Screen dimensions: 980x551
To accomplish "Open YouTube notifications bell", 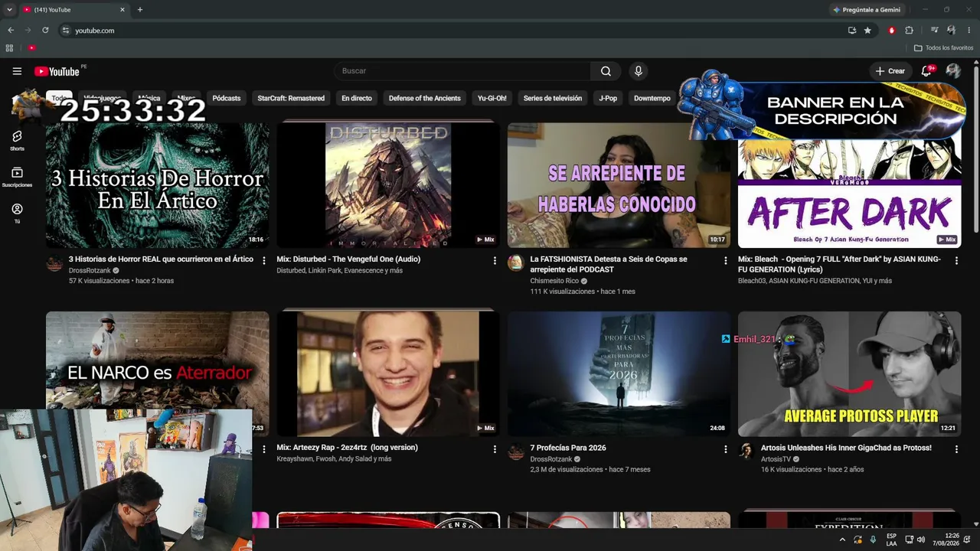I will pyautogui.click(x=926, y=71).
